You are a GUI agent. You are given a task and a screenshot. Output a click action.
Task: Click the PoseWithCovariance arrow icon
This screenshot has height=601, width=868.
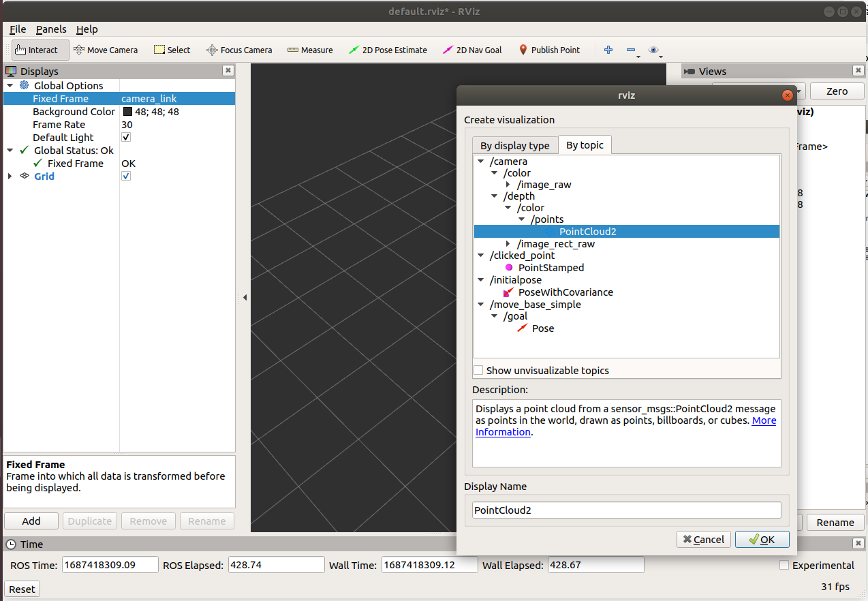(x=508, y=292)
